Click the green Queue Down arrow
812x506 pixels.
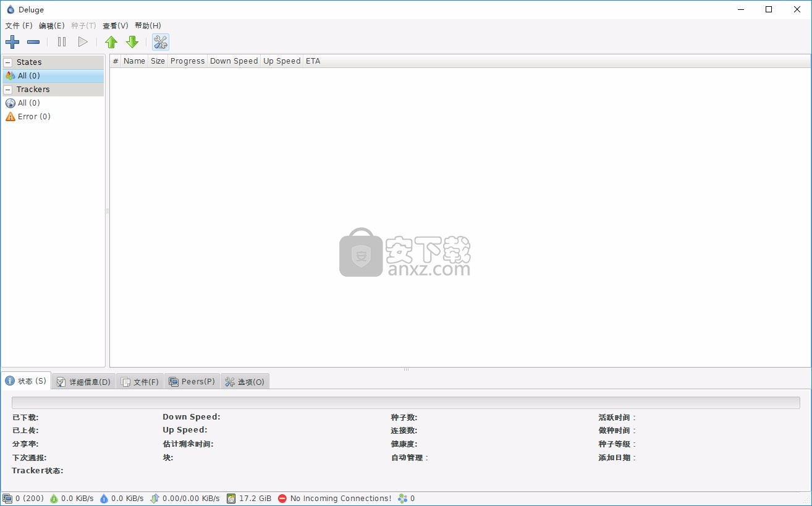[132, 42]
